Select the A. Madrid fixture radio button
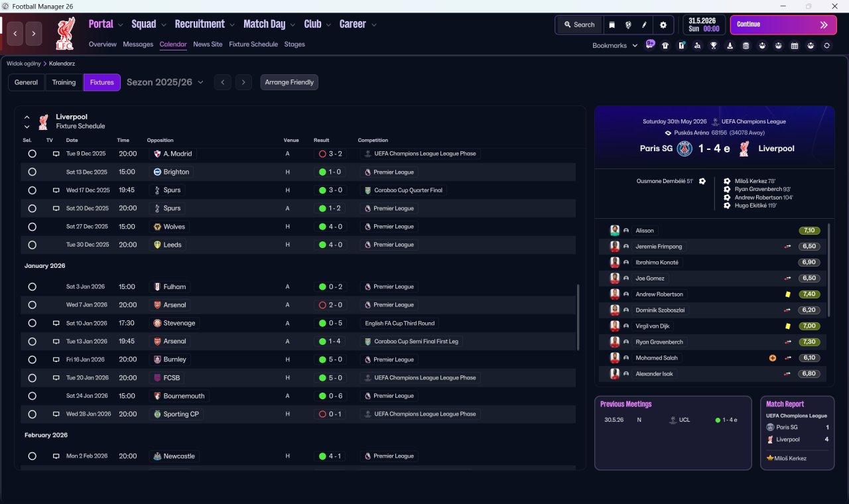The width and height of the screenshot is (849, 504). click(x=32, y=154)
